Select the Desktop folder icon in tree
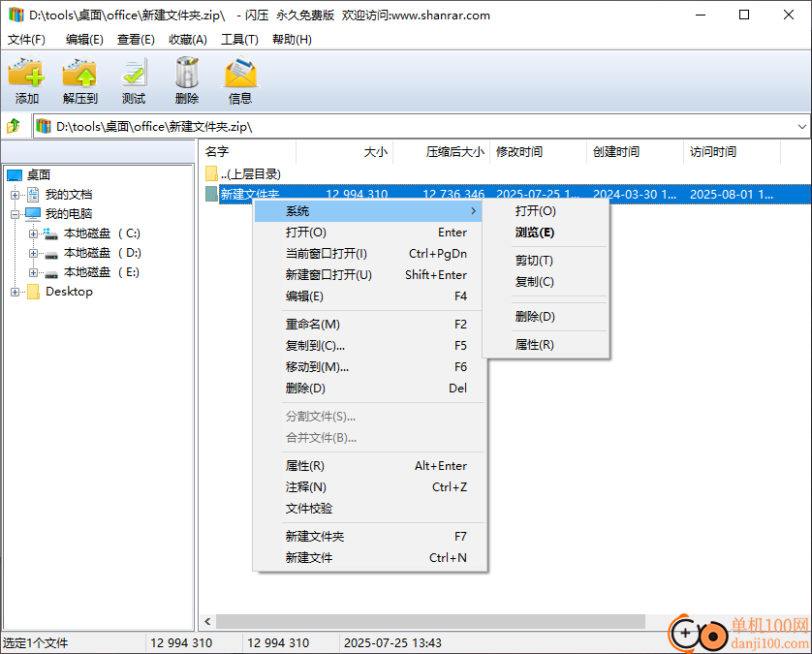Viewport: 812px width, 654px height. pyautogui.click(x=33, y=292)
